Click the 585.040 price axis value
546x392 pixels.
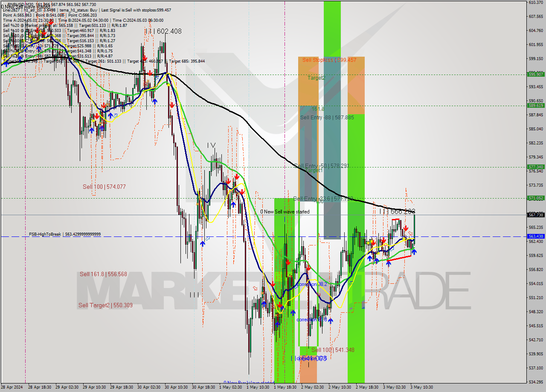(536, 129)
